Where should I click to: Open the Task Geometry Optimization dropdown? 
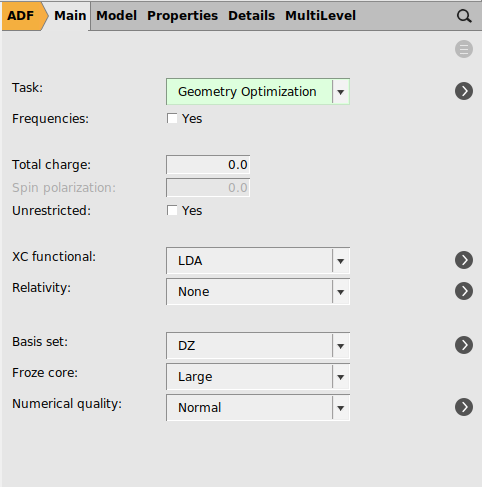point(258,92)
